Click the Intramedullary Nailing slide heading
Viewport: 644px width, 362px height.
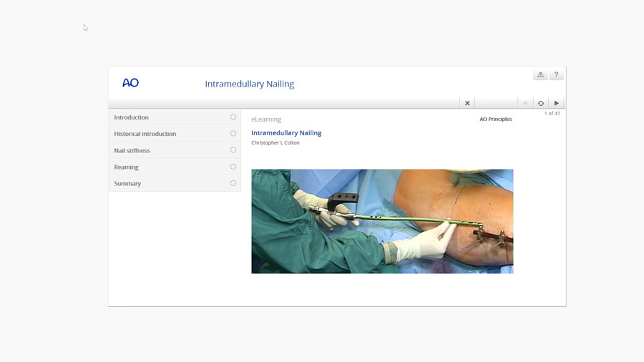286,133
